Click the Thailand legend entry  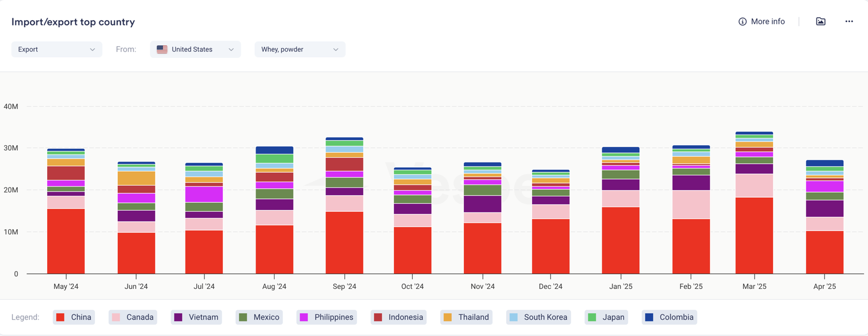(467, 317)
